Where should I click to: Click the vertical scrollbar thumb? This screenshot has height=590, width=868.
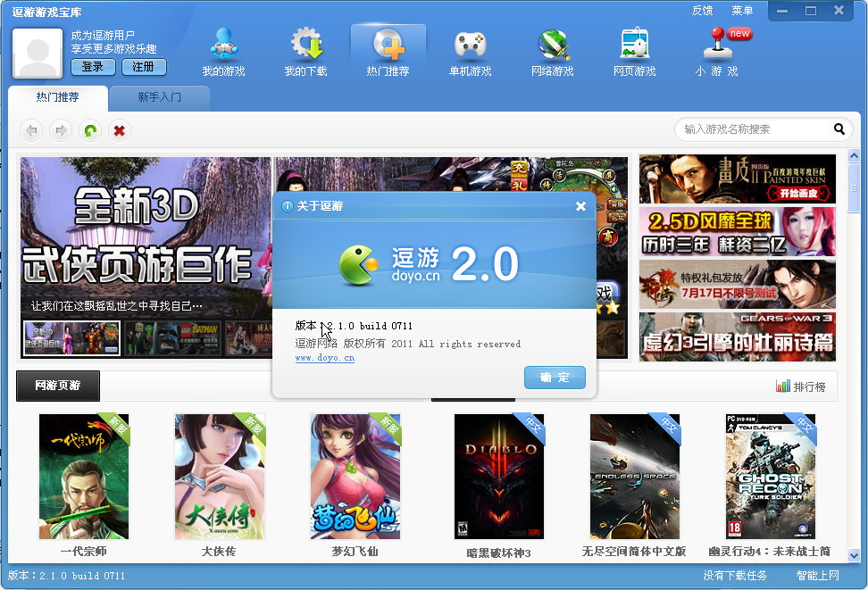pyautogui.click(x=854, y=188)
